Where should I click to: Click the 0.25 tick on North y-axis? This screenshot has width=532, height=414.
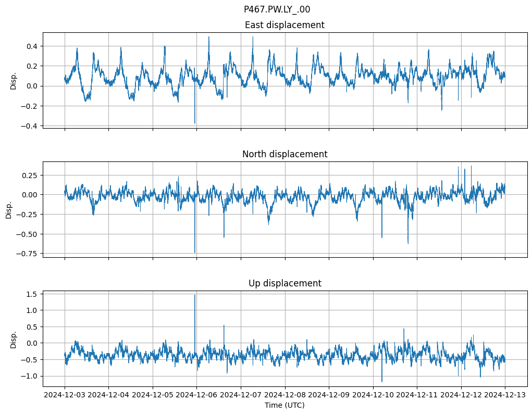pos(30,175)
